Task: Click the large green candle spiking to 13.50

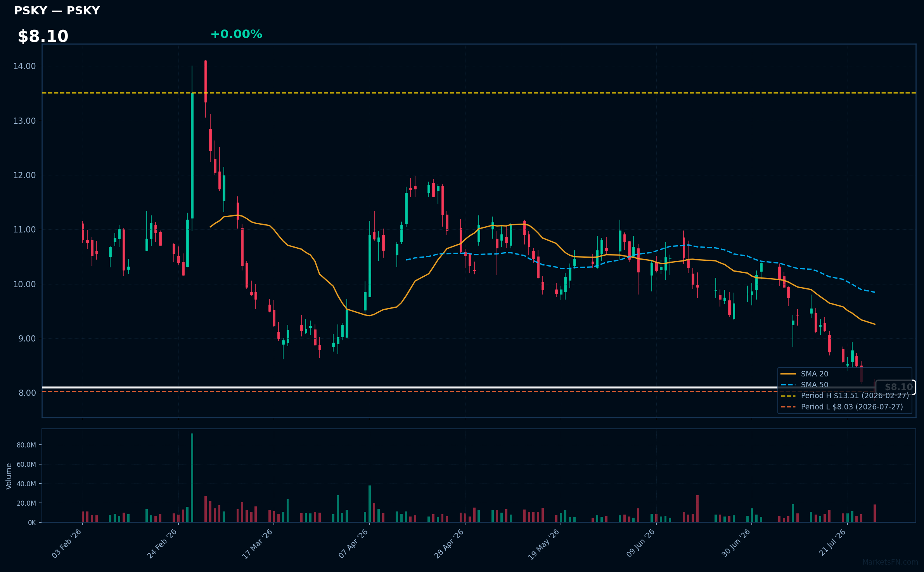Action: point(192,155)
